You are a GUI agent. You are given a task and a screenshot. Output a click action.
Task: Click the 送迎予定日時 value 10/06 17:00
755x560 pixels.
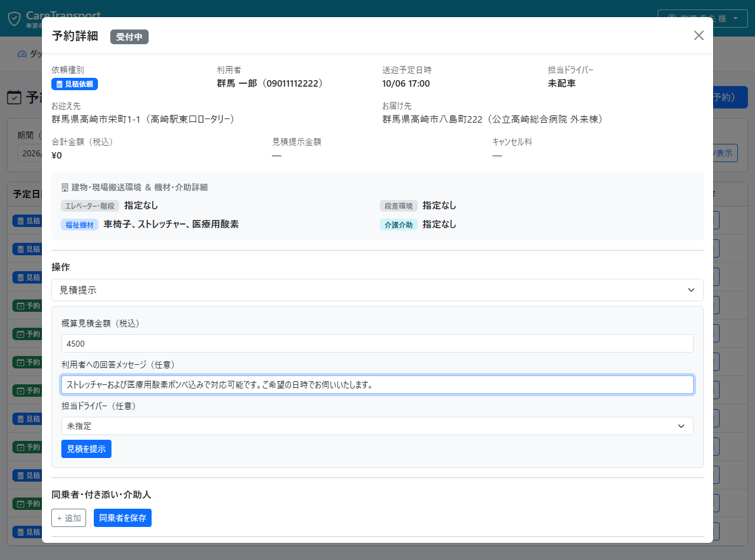tap(406, 84)
